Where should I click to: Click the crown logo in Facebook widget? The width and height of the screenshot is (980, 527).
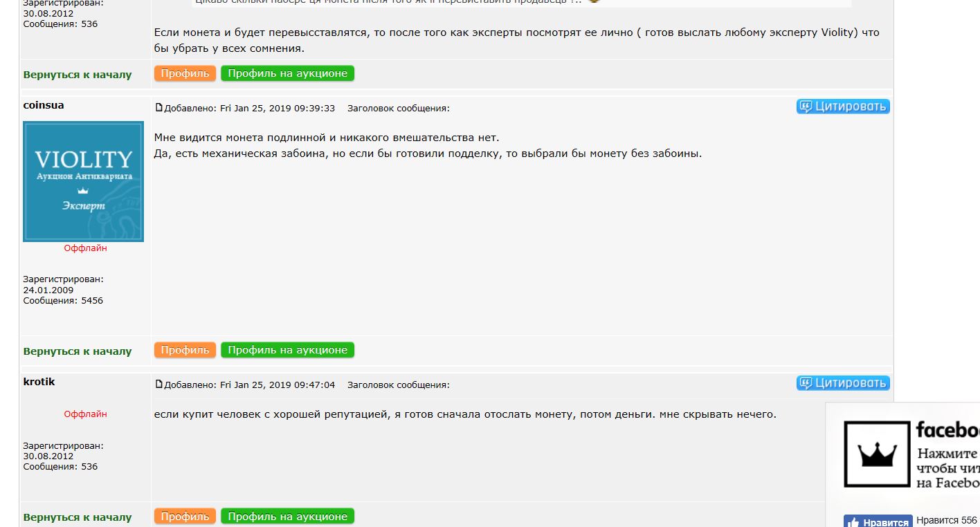[877, 454]
